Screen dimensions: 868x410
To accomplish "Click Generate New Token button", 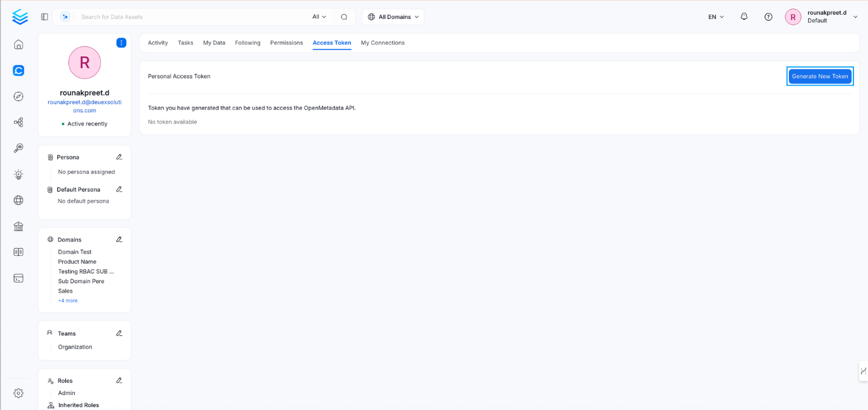I will tap(820, 76).
